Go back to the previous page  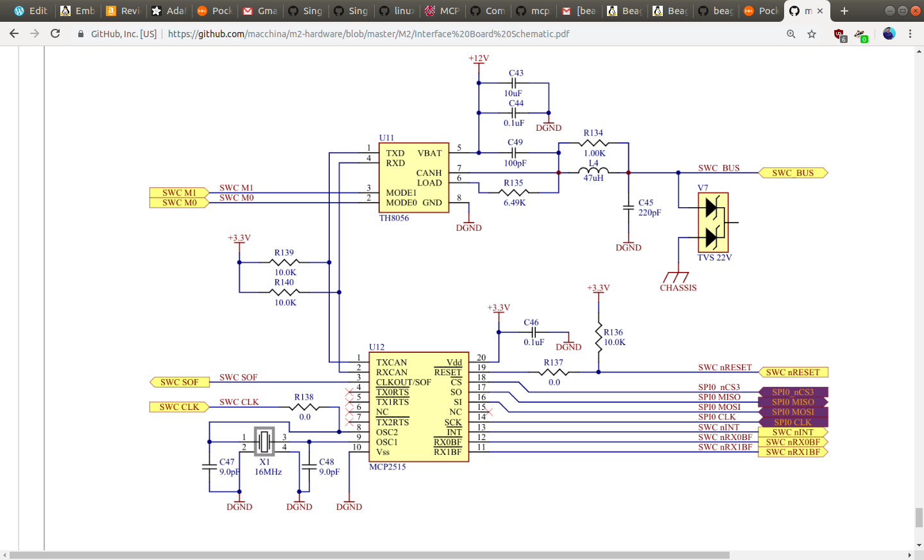(x=14, y=33)
